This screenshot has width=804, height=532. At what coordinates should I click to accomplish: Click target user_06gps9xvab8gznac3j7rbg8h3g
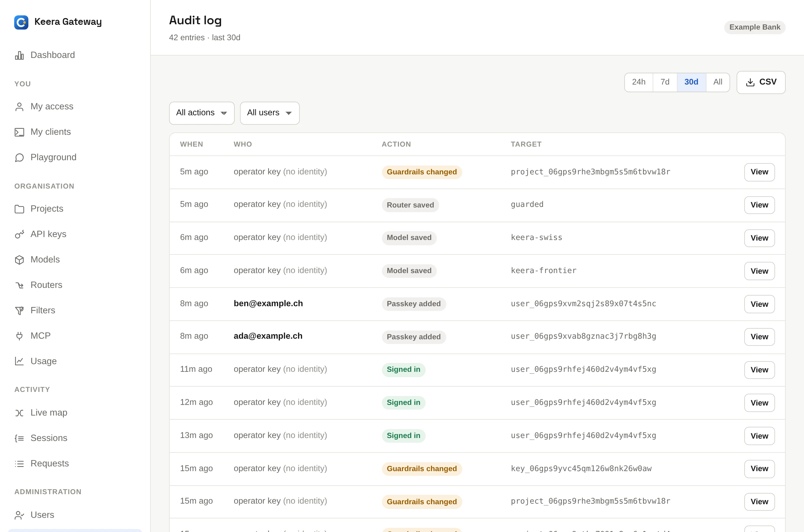[583, 336]
